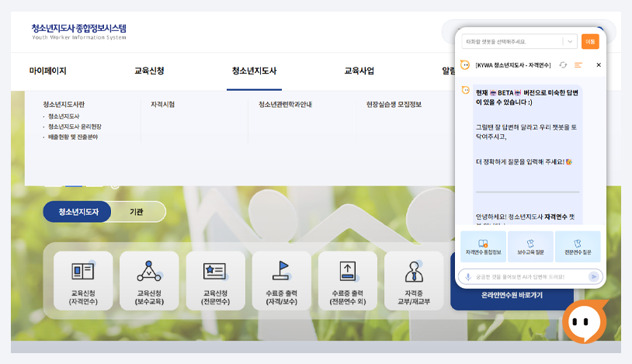The width and height of the screenshot is (632, 364).
Task: Open 교육신청(보수교육) triangle network icon
Action: pos(149,272)
